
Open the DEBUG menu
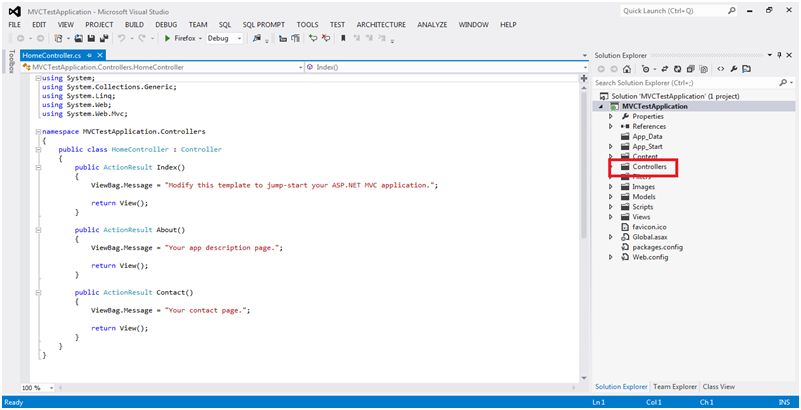pyautogui.click(x=166, y=25)
